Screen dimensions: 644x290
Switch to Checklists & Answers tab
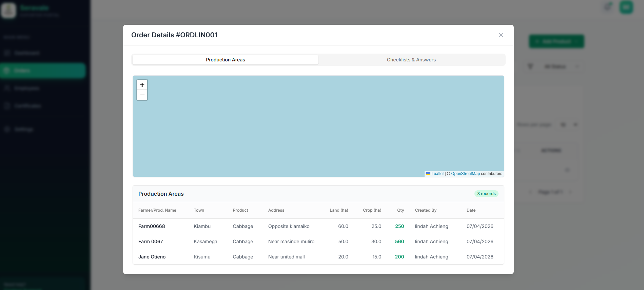411,60
